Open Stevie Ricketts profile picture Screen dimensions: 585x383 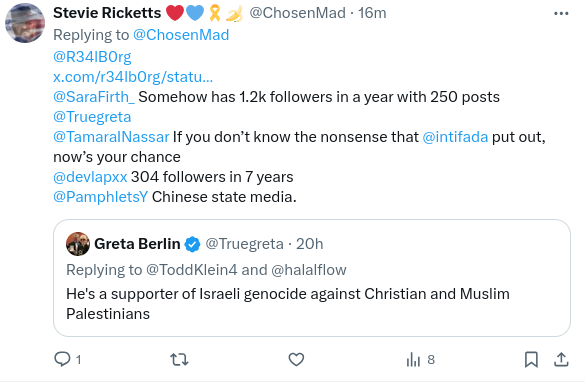coord(25,23)
